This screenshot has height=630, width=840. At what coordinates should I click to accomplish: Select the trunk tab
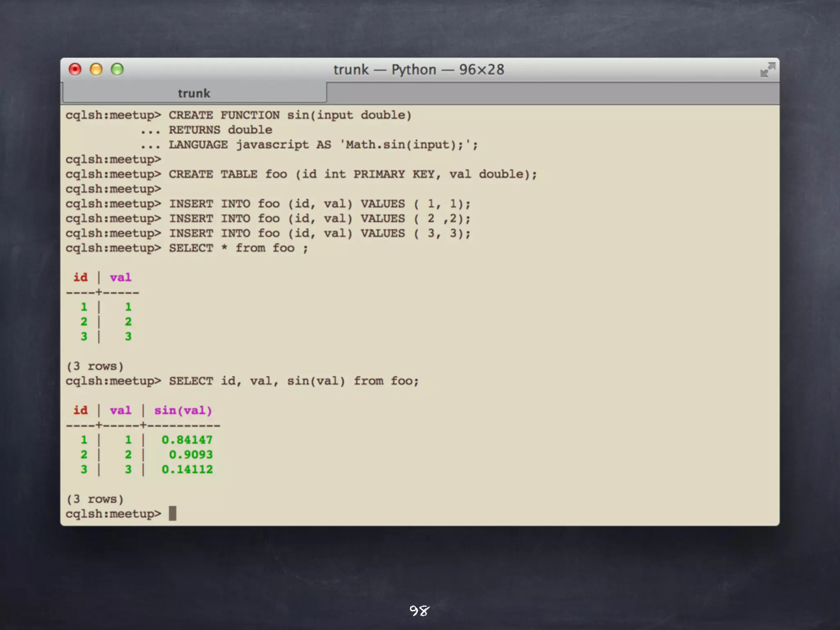(x=194, y=94)
